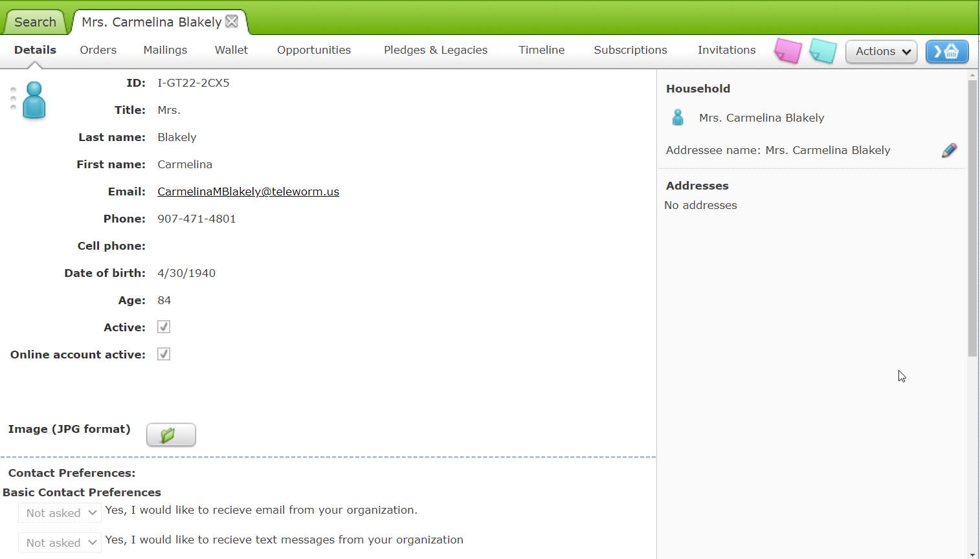Click the first name value Carmelina
The height and width of the screenshot is (559, 980).
pyautogui.click(x=184, y=164)
